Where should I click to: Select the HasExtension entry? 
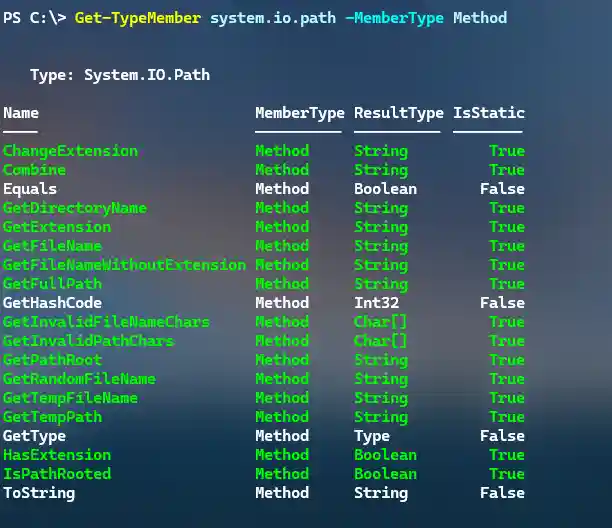(x=57, y=455)
